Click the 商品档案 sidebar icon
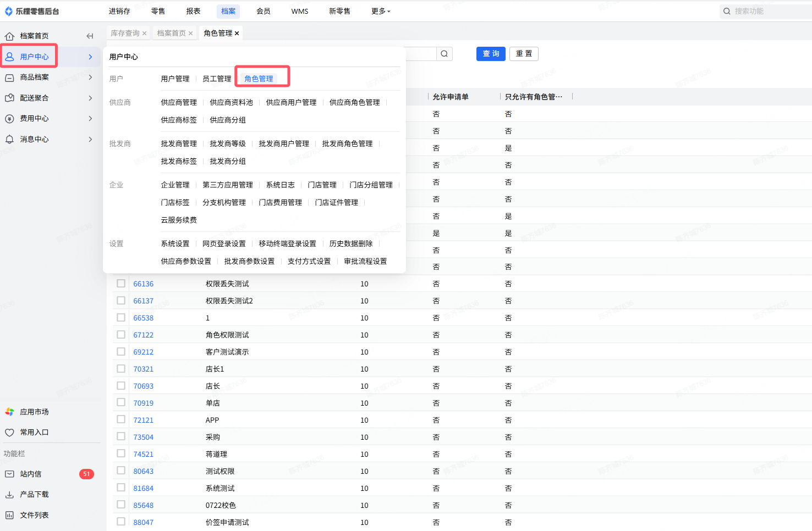The image size is (812, 531). click(9, 78)
